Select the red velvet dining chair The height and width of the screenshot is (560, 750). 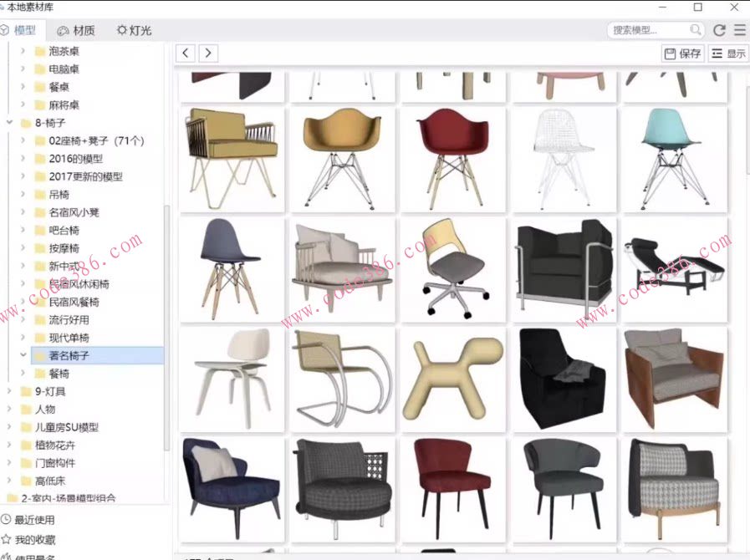pos(453,489)
